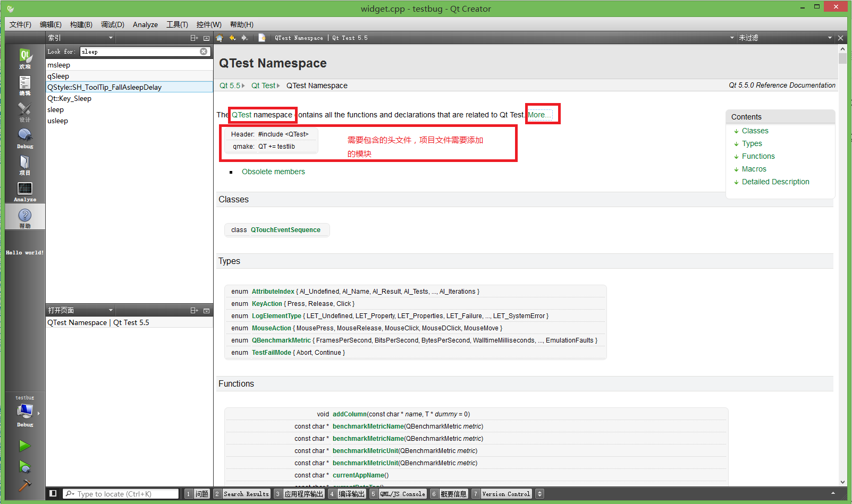Open the QBenchmarkMetric enum link

coord(281,340)
